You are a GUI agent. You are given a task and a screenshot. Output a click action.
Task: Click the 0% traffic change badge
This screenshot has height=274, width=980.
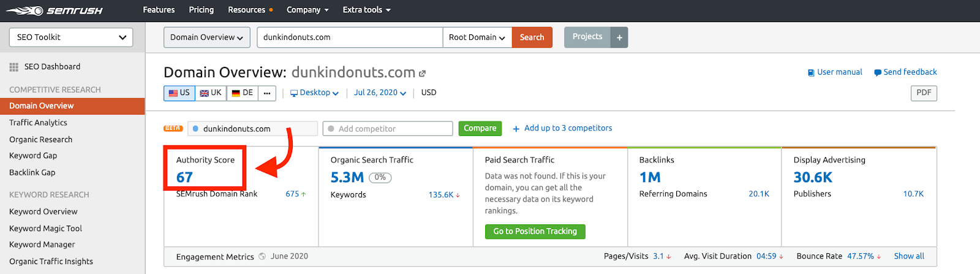coord(380,178)
